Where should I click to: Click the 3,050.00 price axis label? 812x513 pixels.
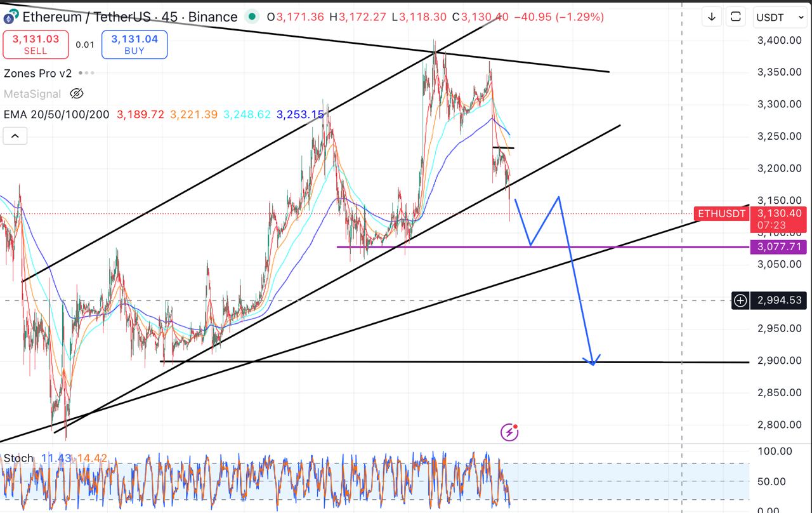(780, 264)
